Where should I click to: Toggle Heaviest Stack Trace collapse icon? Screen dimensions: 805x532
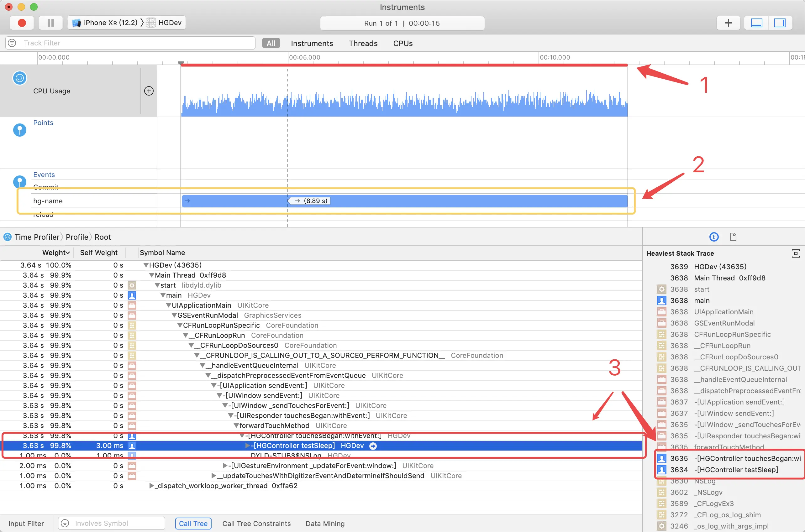point(796,253)
